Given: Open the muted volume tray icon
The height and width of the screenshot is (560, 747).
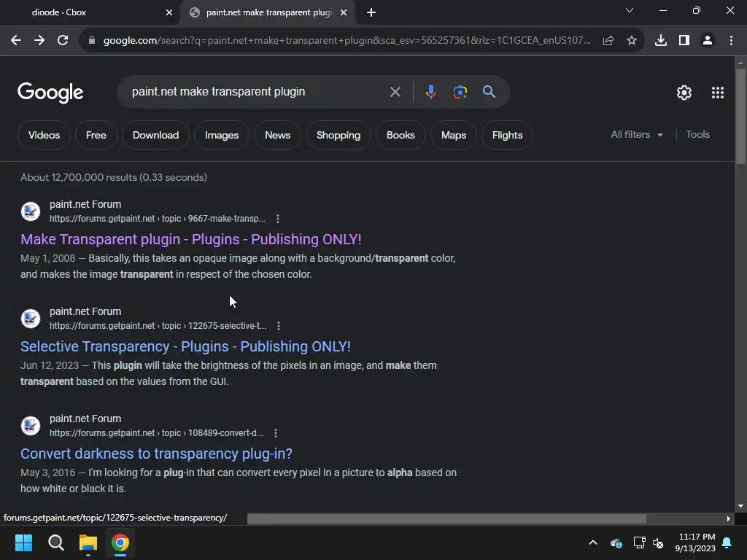Looking at the screenshot, I should [x=659, y=542].
